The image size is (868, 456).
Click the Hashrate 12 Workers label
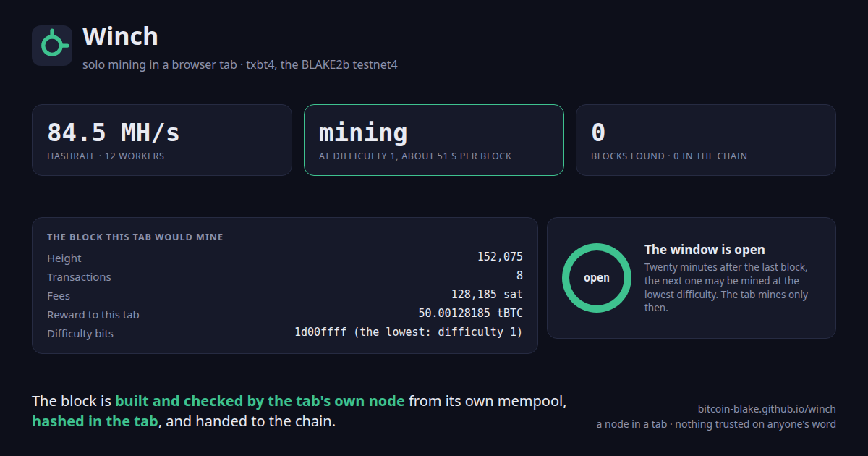tap(106, 156)
